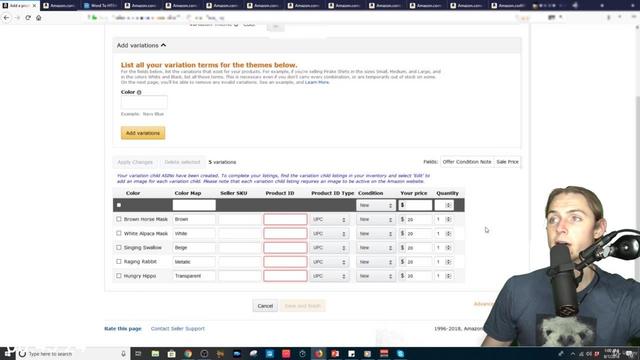Screen dimensions: 640x360
Task: Click the yellow Add variations button
Action: (143, 133)
